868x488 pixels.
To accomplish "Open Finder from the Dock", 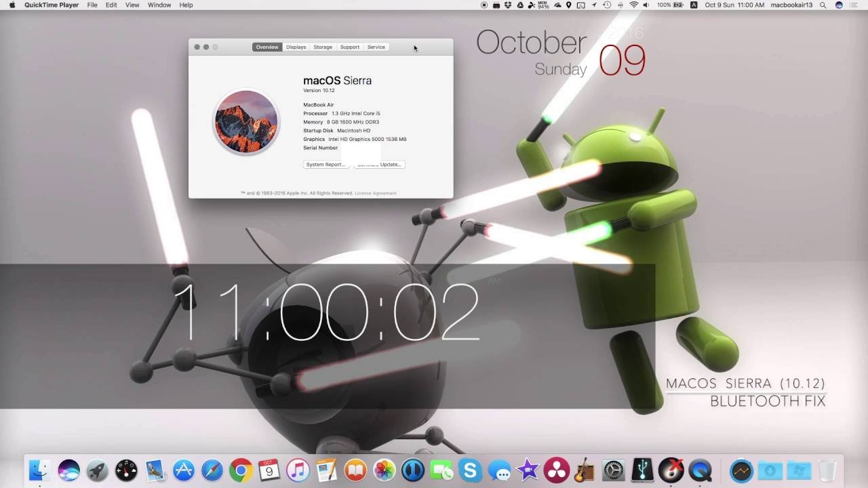I will [40, 470].
